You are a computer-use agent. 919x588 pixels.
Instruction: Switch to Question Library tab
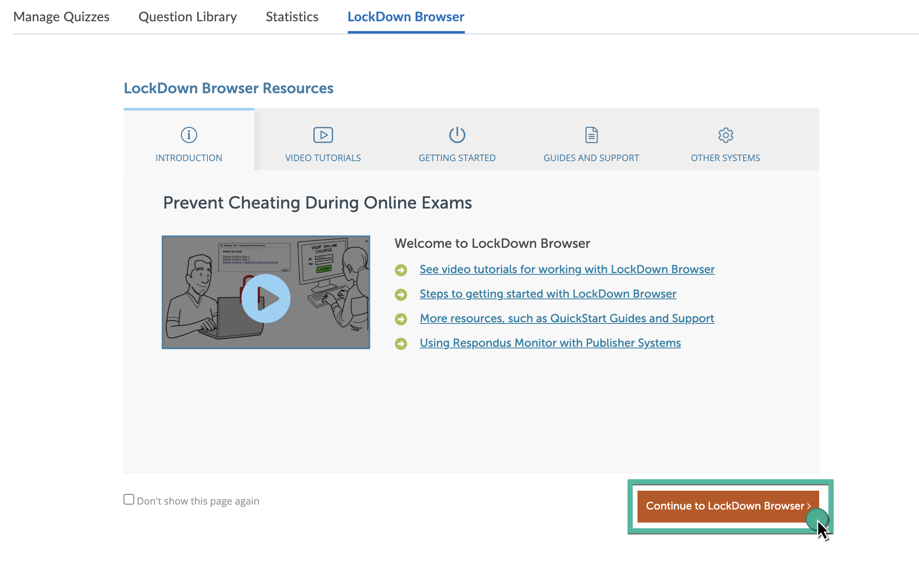[187, 17]
